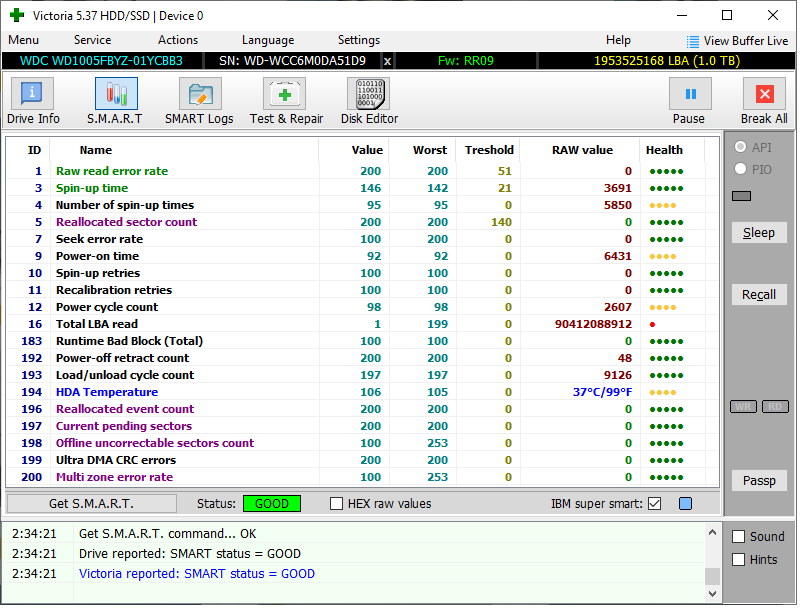
Task: Enable HEX raw values checkbox
Action: (x=337, y=504)
